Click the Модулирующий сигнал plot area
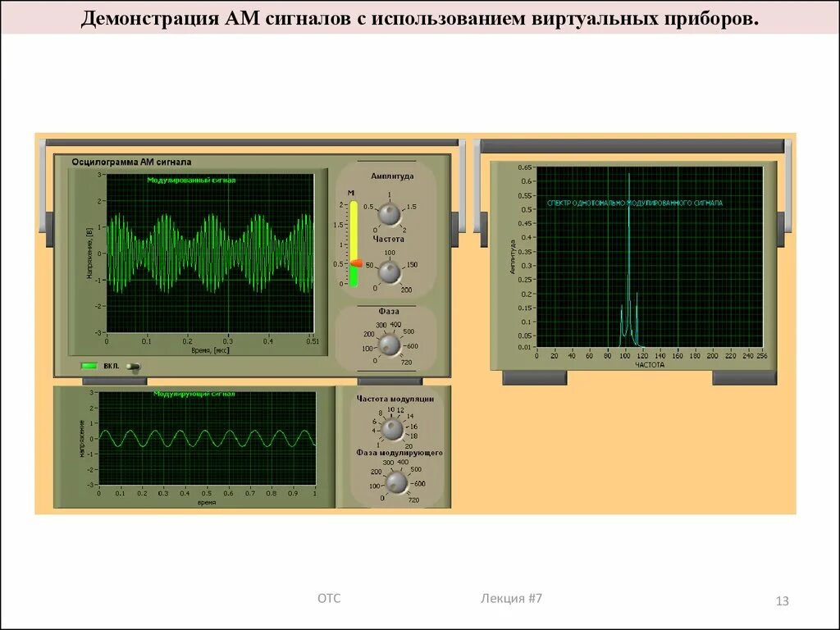Viewport: 840px width, 630px height. pos(208,438)
